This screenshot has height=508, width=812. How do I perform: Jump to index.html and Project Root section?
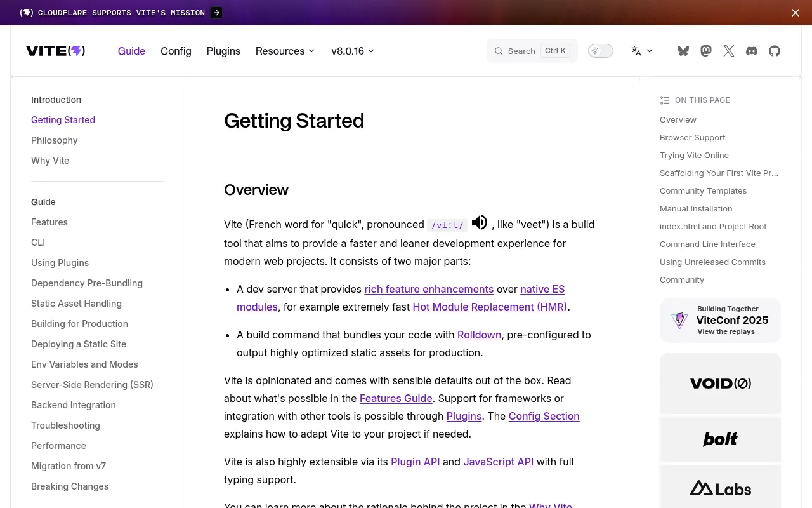coord(713,226)
